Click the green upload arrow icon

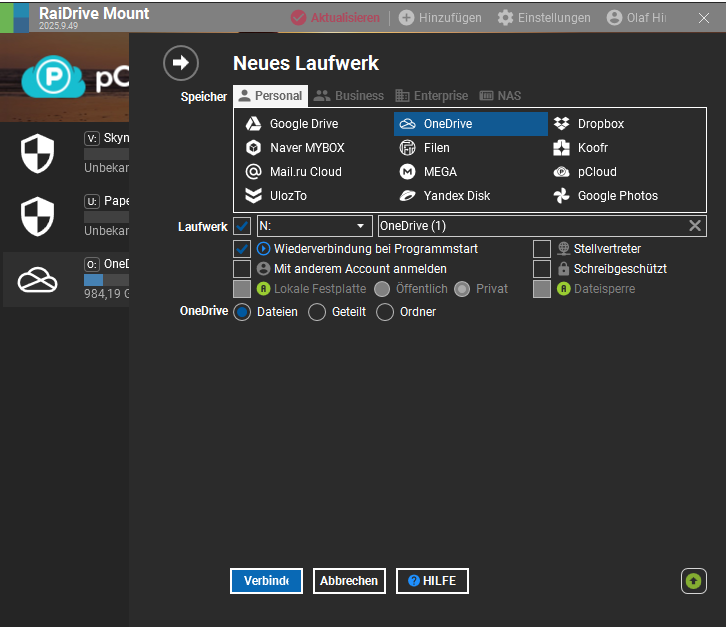coord(693,581)
